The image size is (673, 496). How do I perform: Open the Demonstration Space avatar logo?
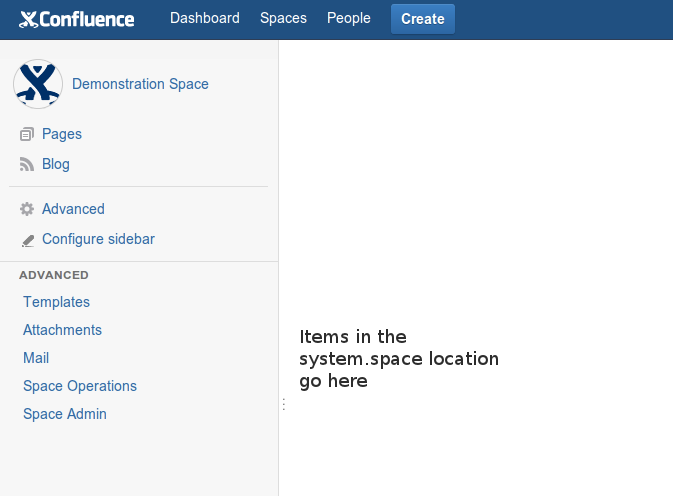pyautogui.click(x=38, y=84)
